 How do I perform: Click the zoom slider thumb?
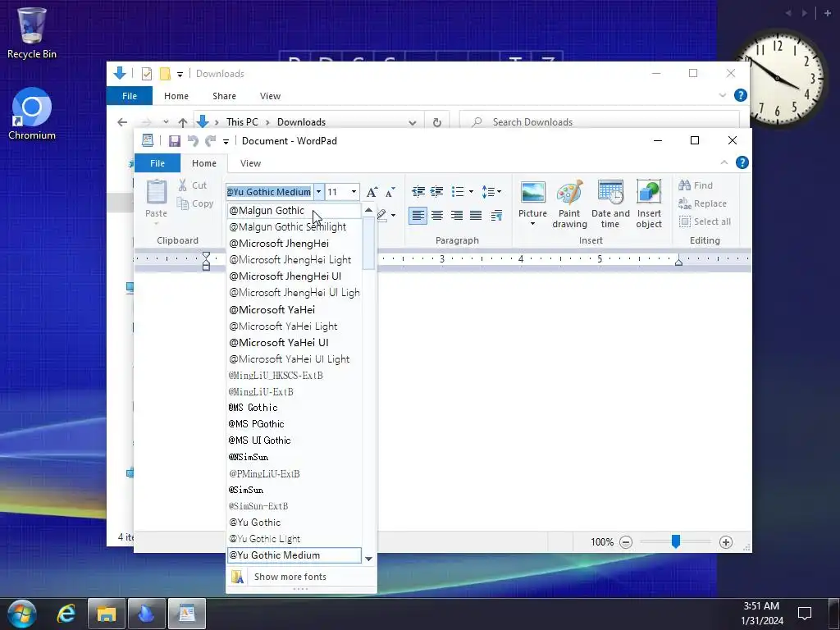pyautogui.click(x=676, y=541)
